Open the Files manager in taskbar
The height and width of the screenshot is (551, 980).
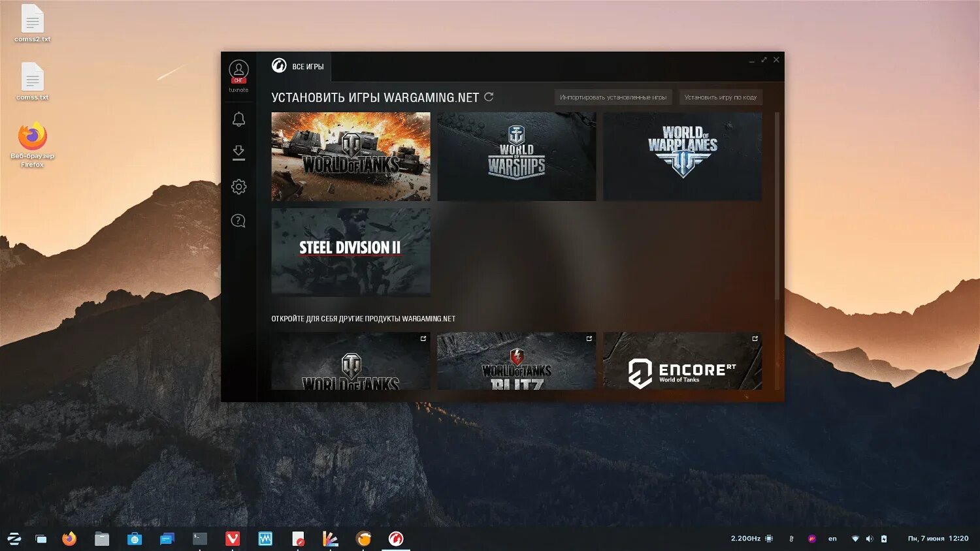102,539
